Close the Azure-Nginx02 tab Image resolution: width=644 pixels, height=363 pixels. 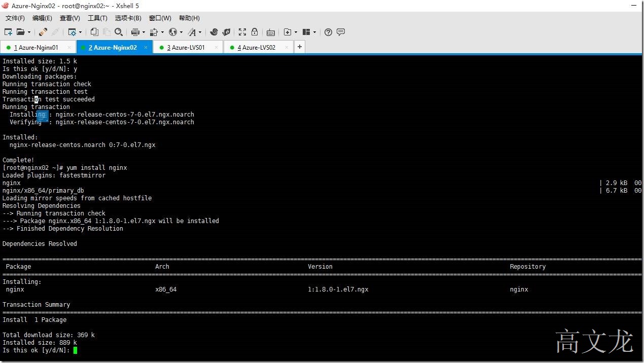(146, 48)
